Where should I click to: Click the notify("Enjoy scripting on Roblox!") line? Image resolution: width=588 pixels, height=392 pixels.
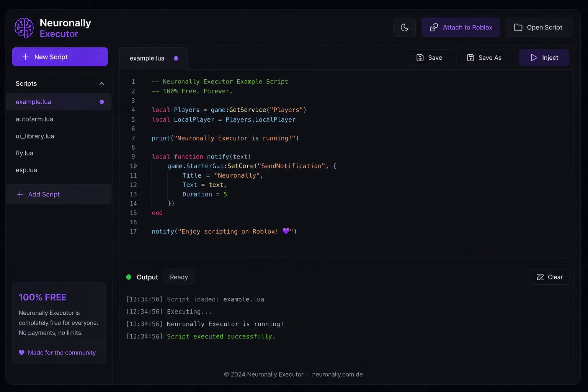(224, 231)
